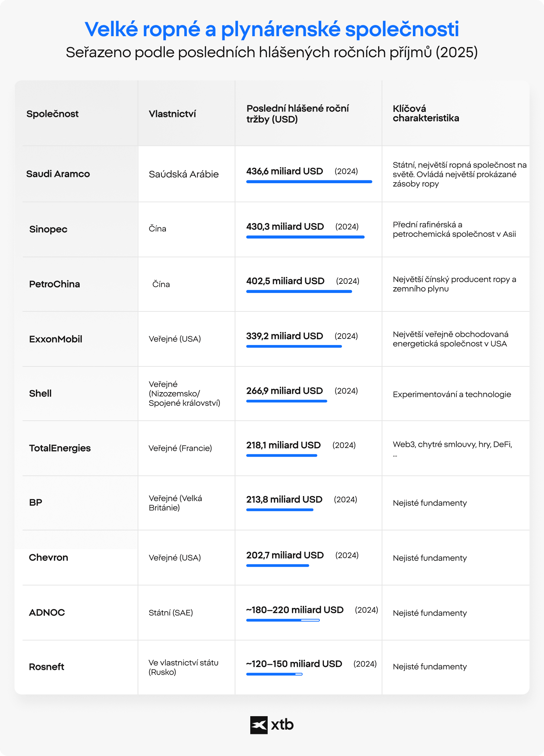This screenshot has width=544, height=756.
Task: Click the Experimentování a technologie text
Action: click(x=452, y=394)
